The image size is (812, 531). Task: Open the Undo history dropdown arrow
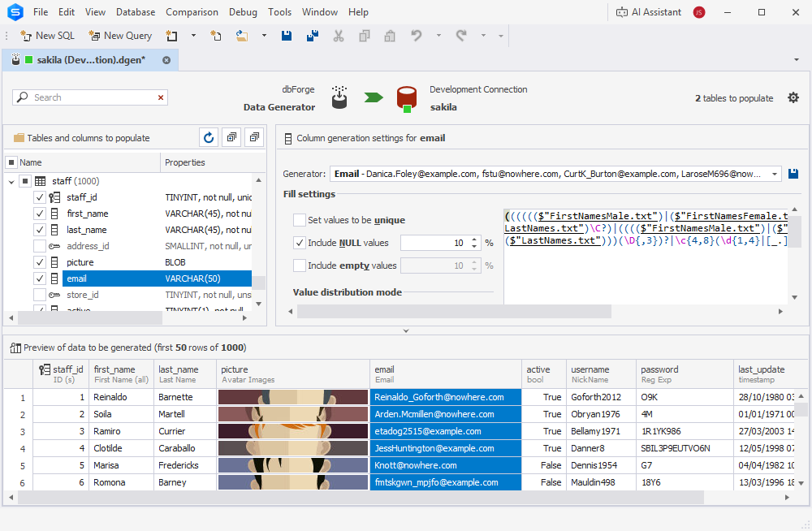(438, 36)
